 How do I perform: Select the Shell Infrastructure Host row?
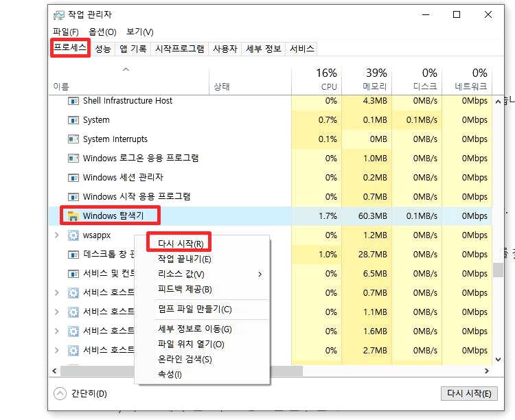[x=270, y=101]
